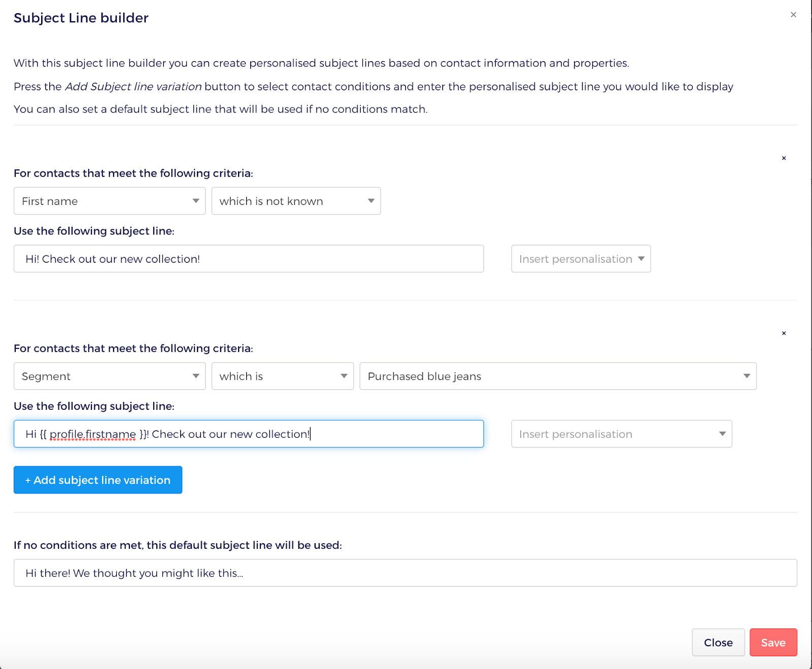Click the first 'For contacts that meet' label
This screenshot has height=669, width=812.
[133, 173]
